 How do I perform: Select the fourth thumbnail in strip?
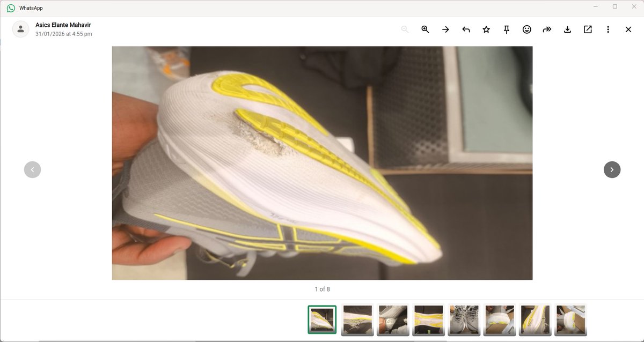428,319
